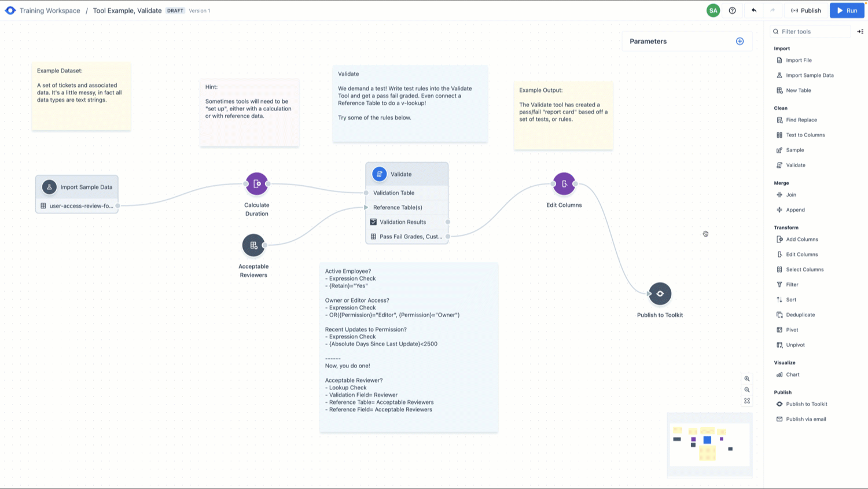Select the Acceptable Reviewers table node
Screen dimensions: 868x489
coord(253,245)
